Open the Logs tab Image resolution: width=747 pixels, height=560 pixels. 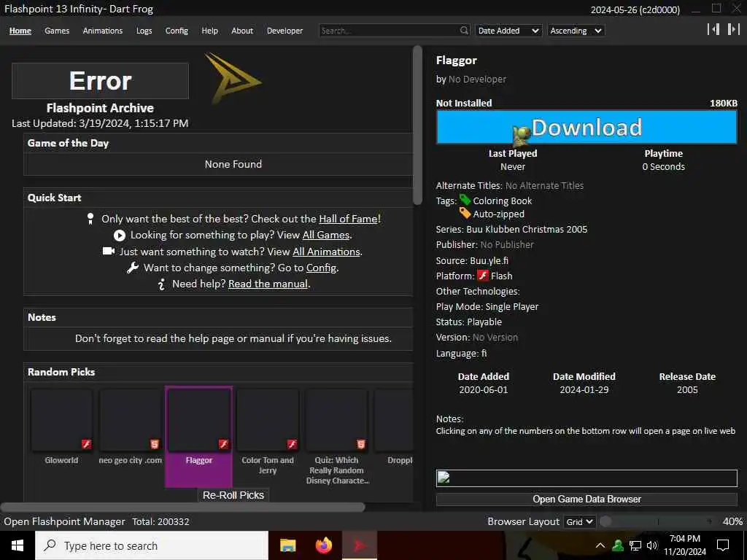144,31
